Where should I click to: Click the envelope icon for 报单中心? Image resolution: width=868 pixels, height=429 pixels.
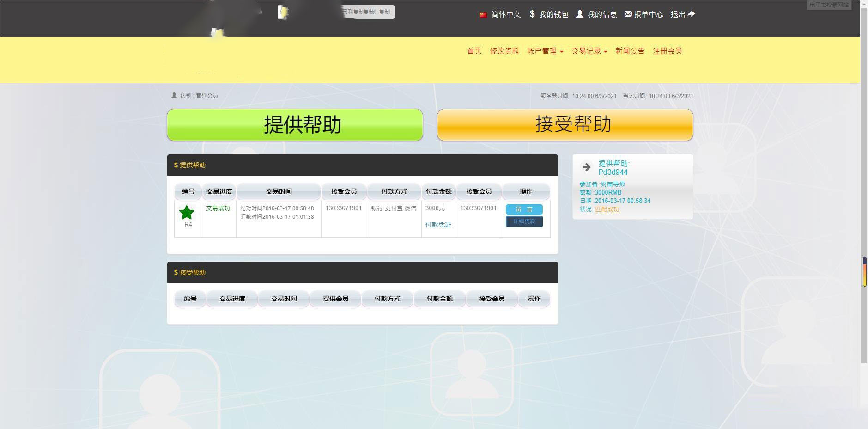pyautogui.click(x=628, y=14)
